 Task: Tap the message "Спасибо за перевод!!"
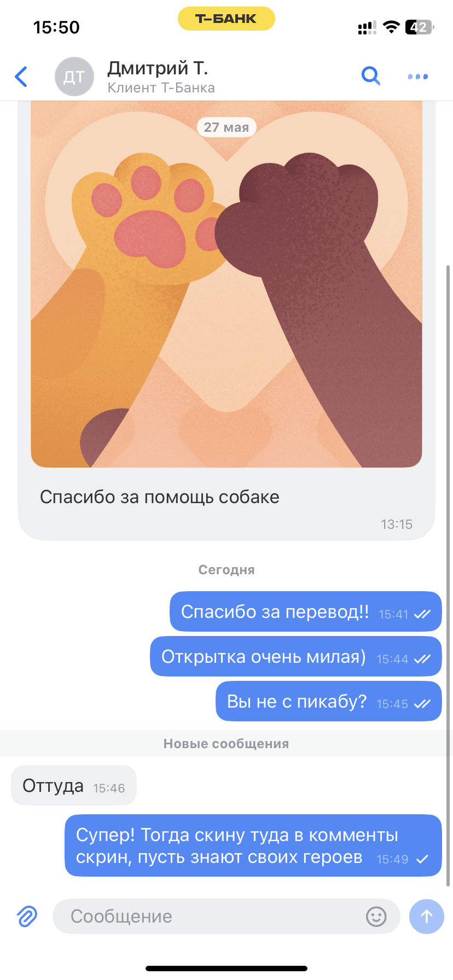point(306,611)
